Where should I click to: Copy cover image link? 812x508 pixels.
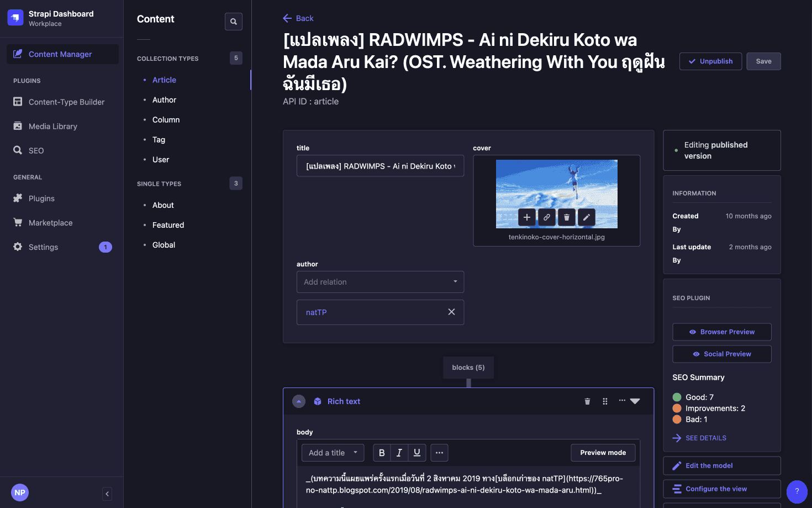(547, 217)
